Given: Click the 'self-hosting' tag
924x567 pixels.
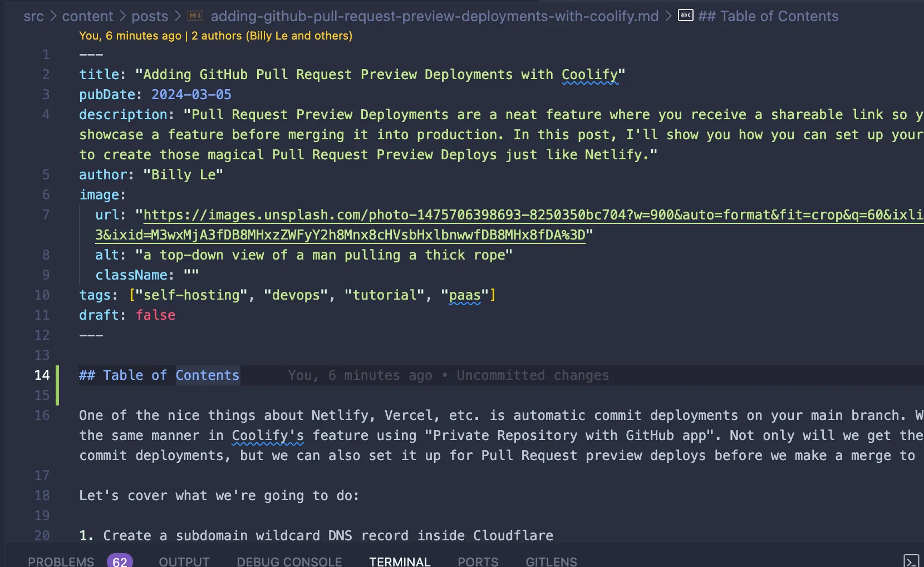Looking at the screenshot, I should coord(191,295).
